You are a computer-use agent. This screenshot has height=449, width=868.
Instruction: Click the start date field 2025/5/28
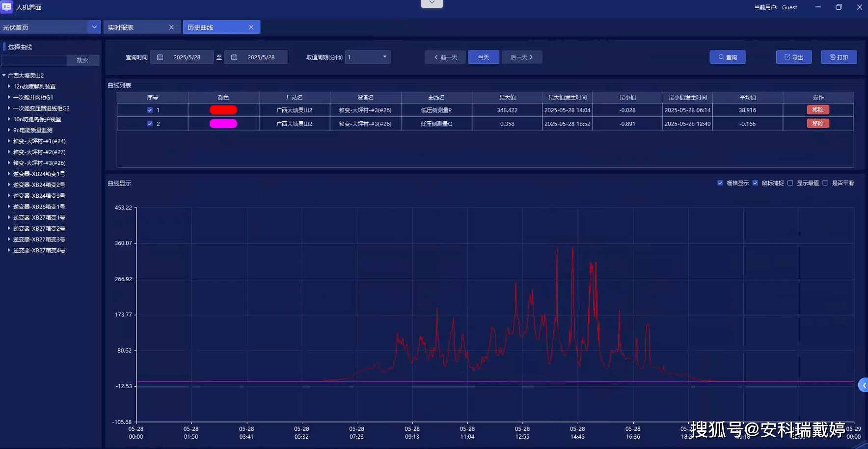click(x=182, y=57)
